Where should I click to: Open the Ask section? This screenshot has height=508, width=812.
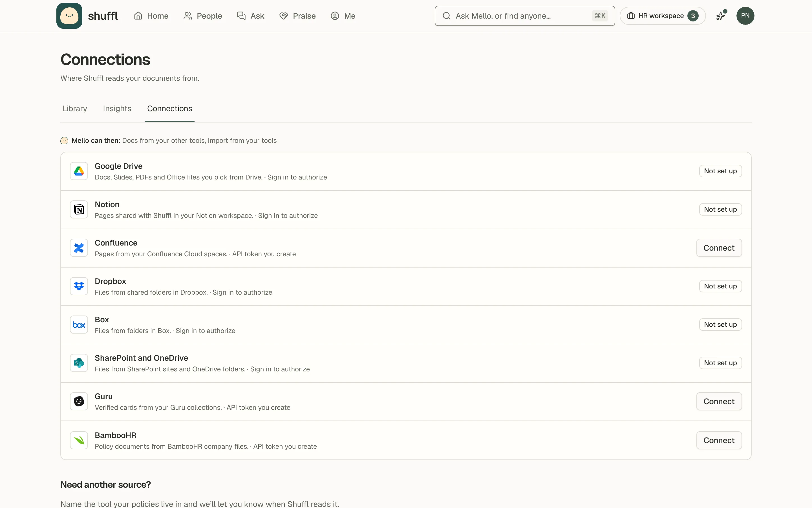pos(250,16)
